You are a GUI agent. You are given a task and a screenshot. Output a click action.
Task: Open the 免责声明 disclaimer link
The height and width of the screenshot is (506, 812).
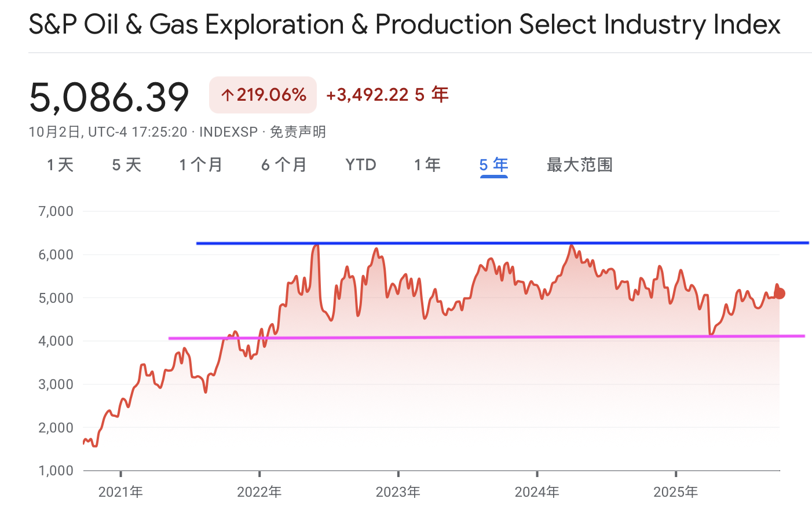pyautogui.click(x=298, y=132)
